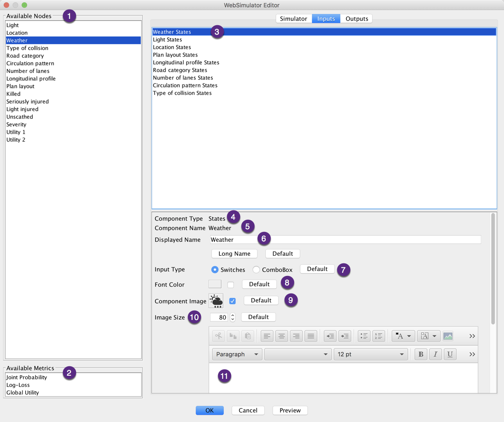Screen dimensions: 504x422
Task: Toggle bold formatting button
Action: pyautogui.click(x=421, y=354)
